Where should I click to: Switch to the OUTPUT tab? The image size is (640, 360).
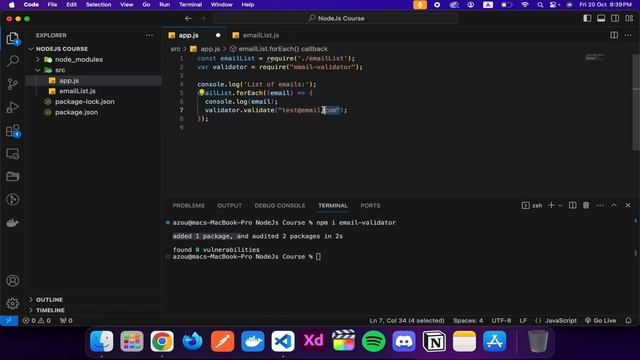[229, 205]
